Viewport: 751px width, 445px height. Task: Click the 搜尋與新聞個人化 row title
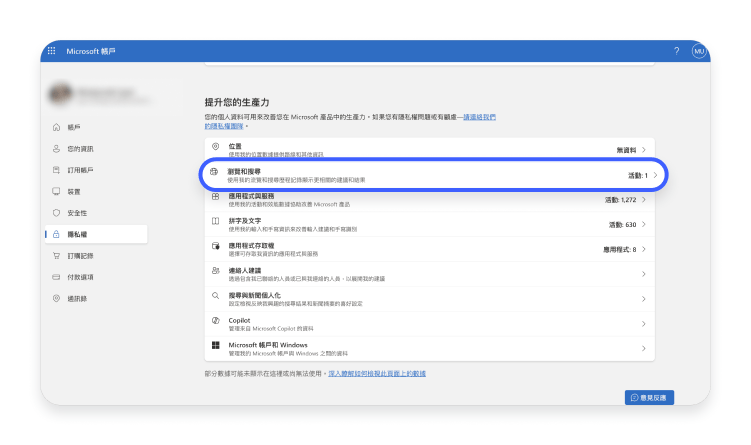[x=254, y=296]
